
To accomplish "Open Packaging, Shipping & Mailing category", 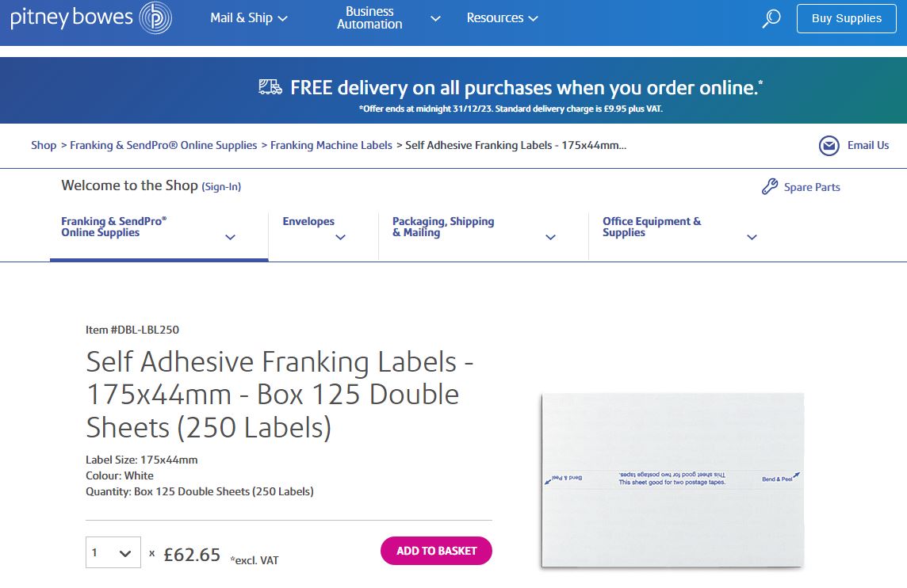I will tap(550, 237).
